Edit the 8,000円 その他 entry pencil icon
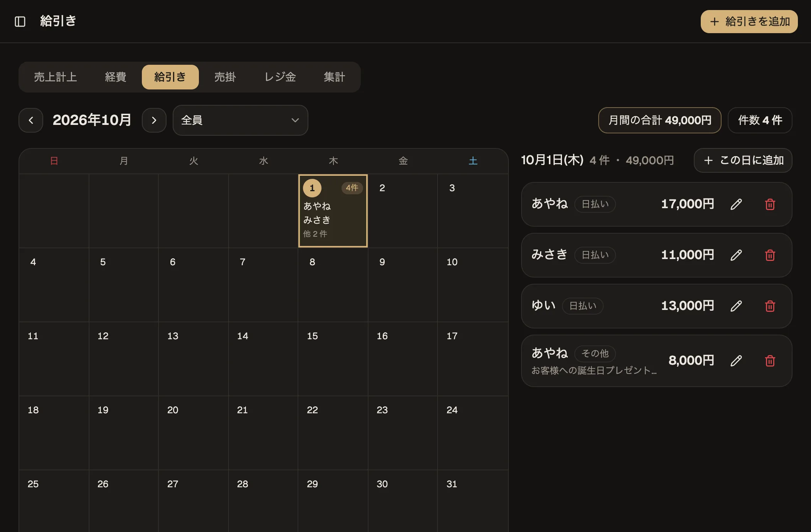811x532 pixels. [x=736, y=361]
